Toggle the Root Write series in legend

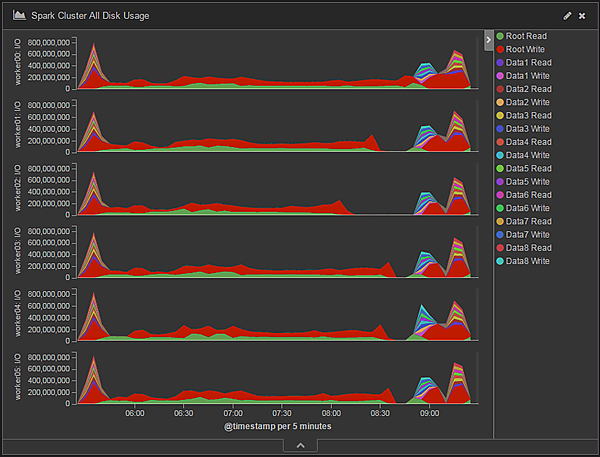coord(527,49)
